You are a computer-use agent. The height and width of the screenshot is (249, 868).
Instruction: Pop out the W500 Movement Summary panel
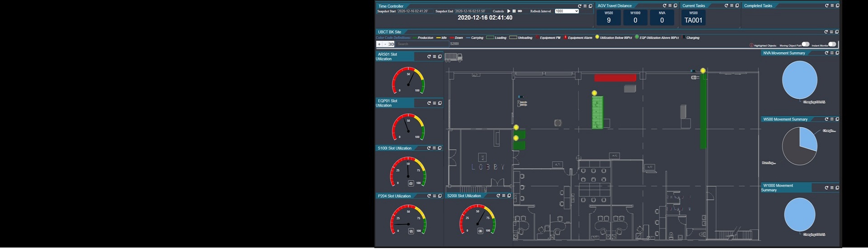(837, 119)
